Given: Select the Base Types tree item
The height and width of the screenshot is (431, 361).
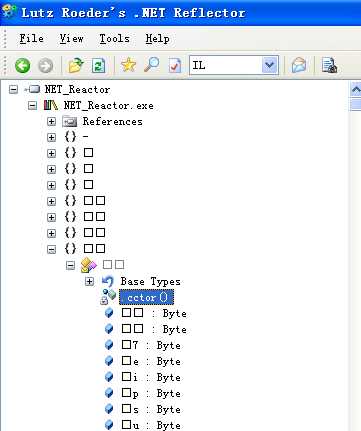Looking at the screenshot, I should pos(150,281).
